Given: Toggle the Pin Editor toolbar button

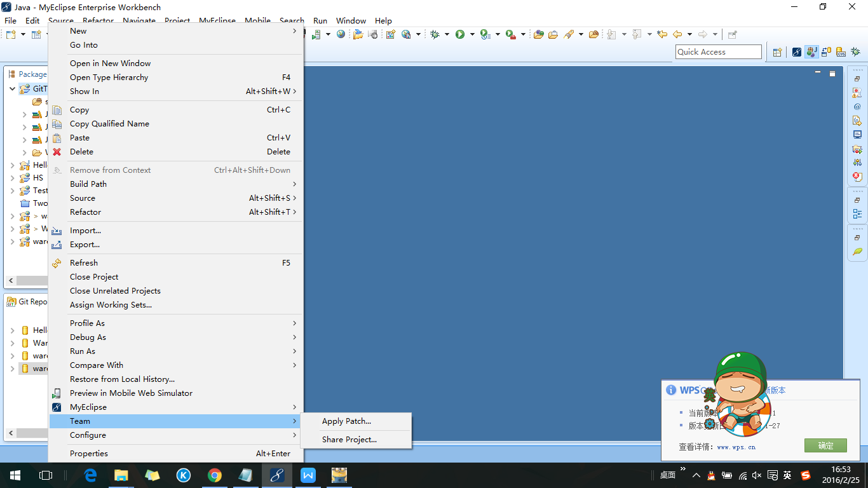Looking at the screenshot, I should (x=732, y=34).
